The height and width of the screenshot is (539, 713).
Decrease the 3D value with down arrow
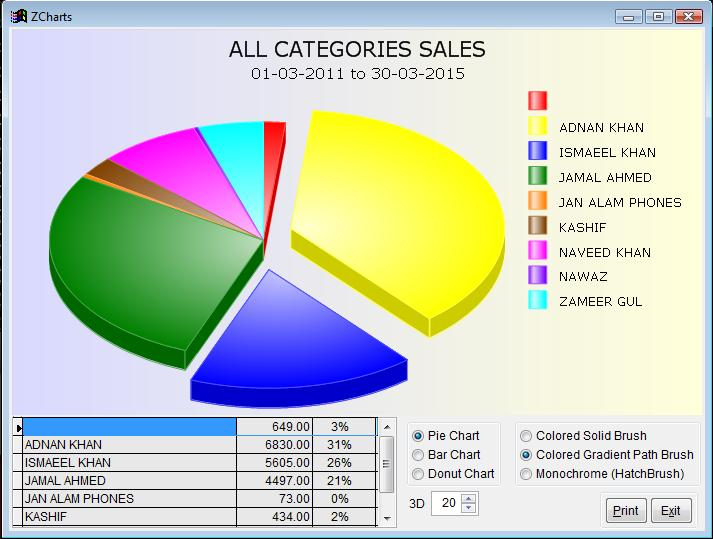point(468,509)
